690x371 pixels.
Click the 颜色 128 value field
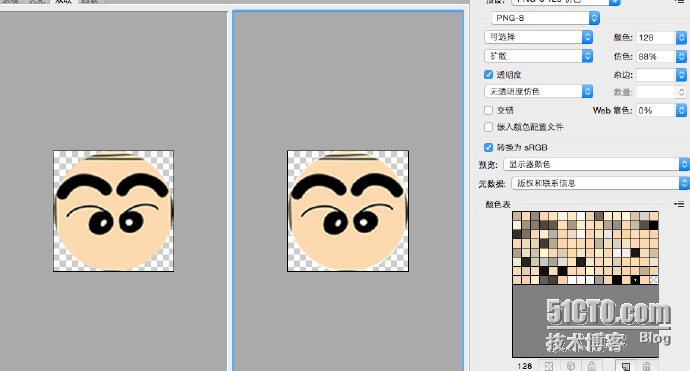(x=656, y=38)
